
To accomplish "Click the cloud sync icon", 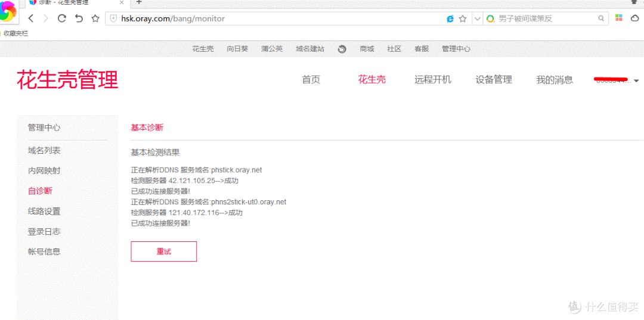I will pyautogui.click(x=634, y=18).
